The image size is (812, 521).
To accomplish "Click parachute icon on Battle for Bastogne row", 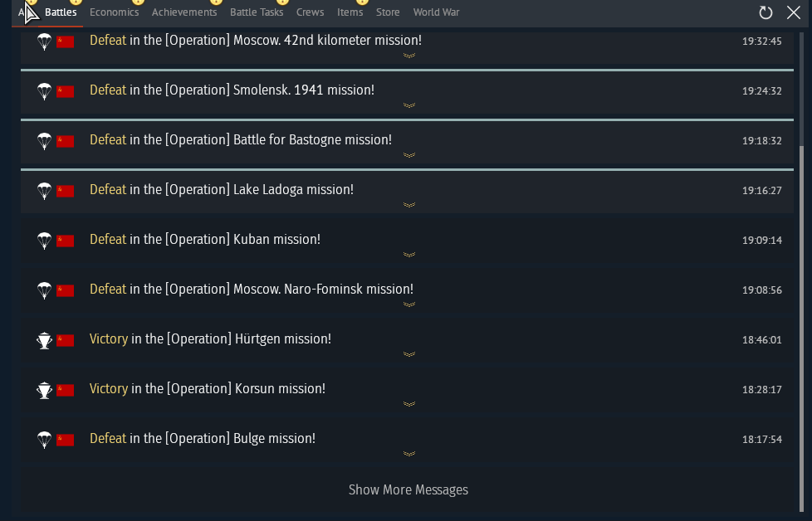I will (x=45, y=141).
